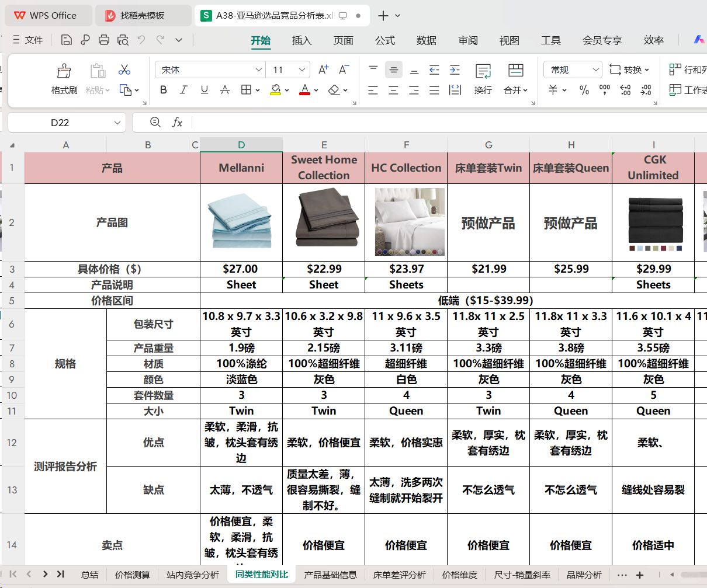Click the Wrap Text (换行) icon

483,79
